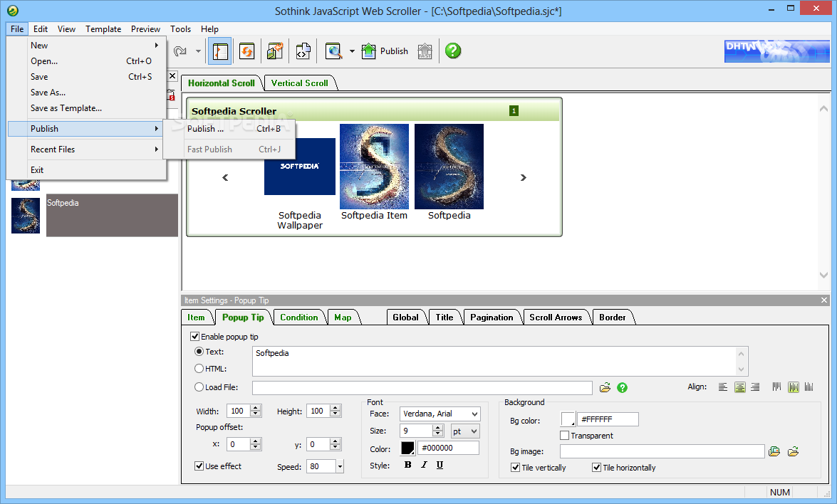Set vertical alignment to bottom
Viewport: 837px width, 504px height.
[x=809, y=387]
